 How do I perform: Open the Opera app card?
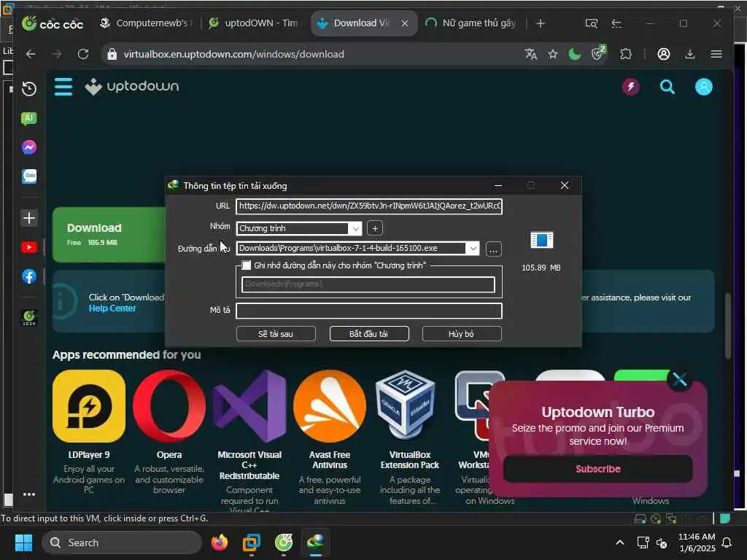[x=169, y=431]
